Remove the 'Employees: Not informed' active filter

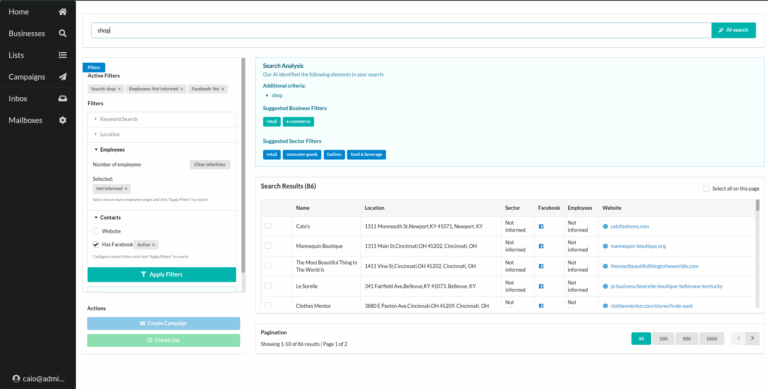point(182,89)
